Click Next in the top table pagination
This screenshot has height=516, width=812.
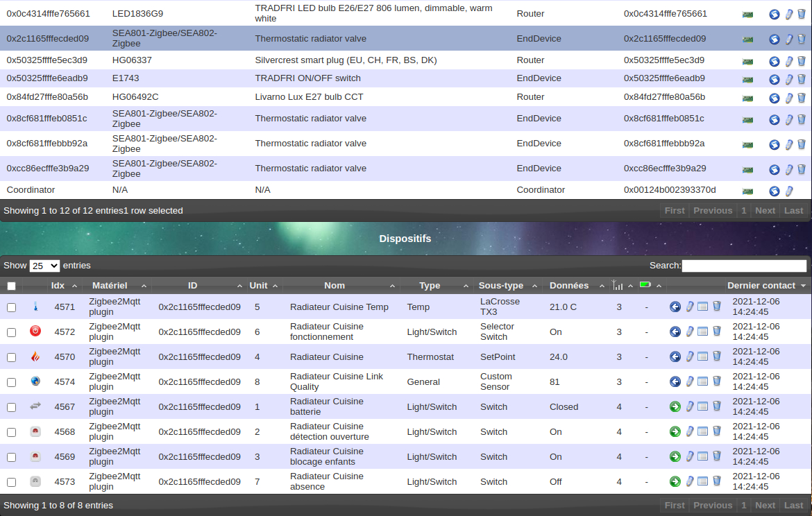pos(765,211)
